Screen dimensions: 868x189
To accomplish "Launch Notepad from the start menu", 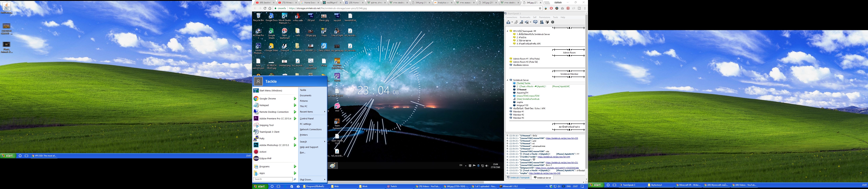I will (272, 106).
